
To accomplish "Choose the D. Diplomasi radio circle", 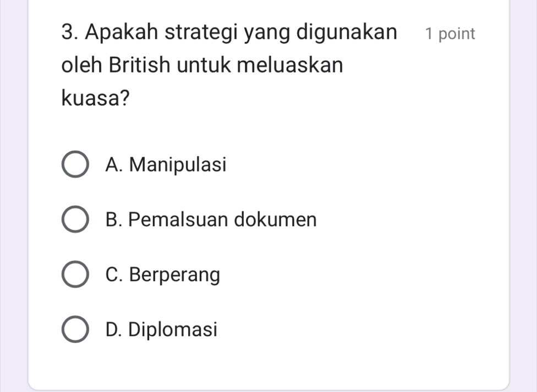I will [75, 330].
